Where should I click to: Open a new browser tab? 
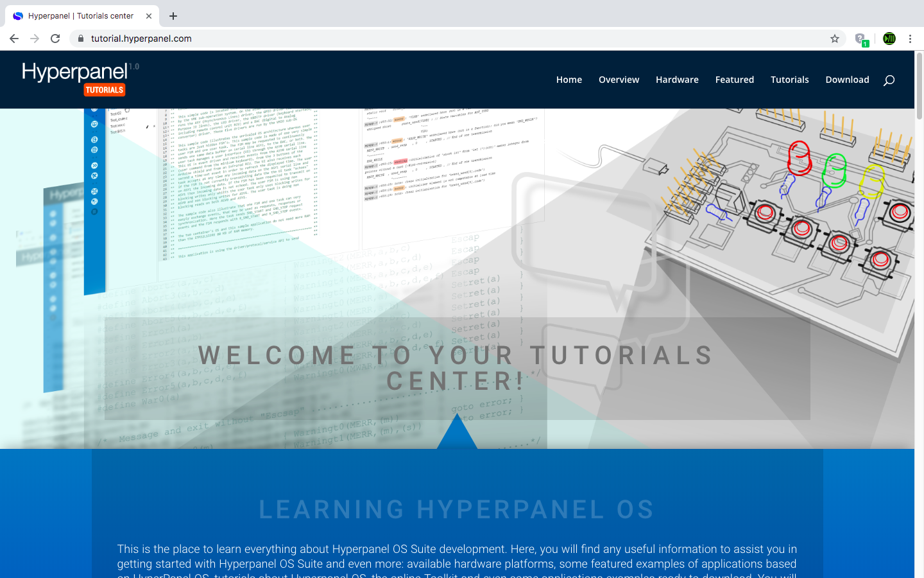(x=173, y=16)
